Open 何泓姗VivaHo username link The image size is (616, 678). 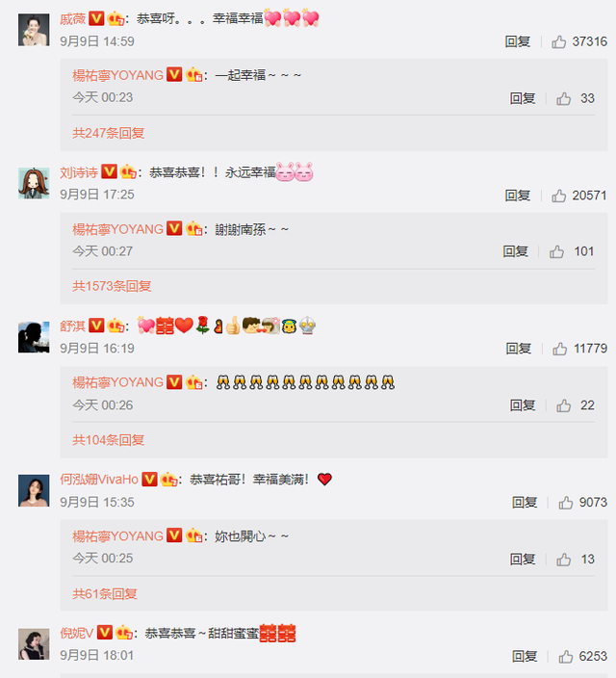[x=99, y=479]
